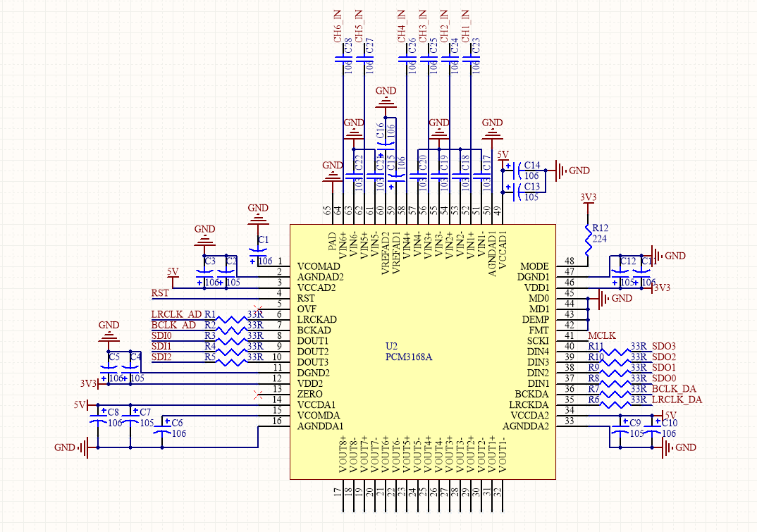Click the CH4_IN net label

click(401, 26)
